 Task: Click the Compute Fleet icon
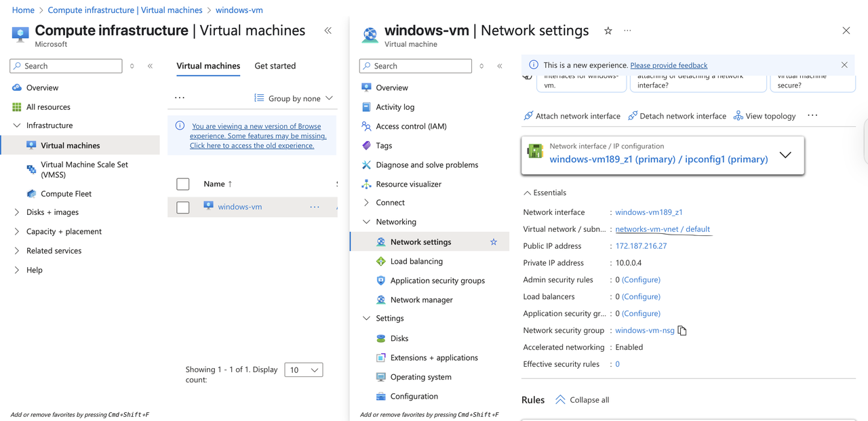pos(31,194)
